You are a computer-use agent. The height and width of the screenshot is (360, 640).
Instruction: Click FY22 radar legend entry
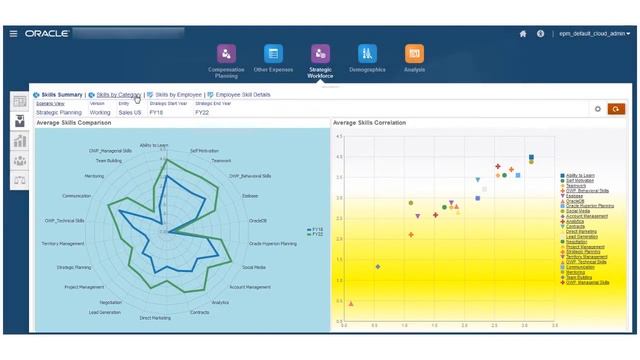click(315, 234)
